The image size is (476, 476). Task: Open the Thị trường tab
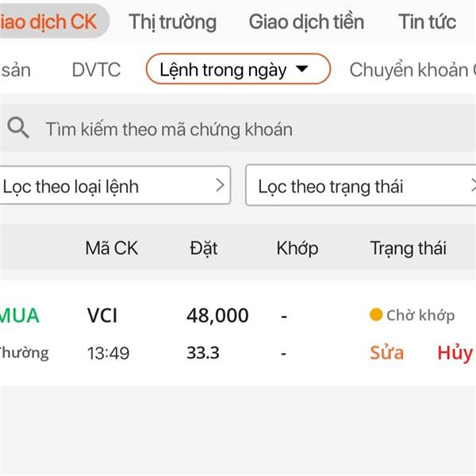(172, 21)
